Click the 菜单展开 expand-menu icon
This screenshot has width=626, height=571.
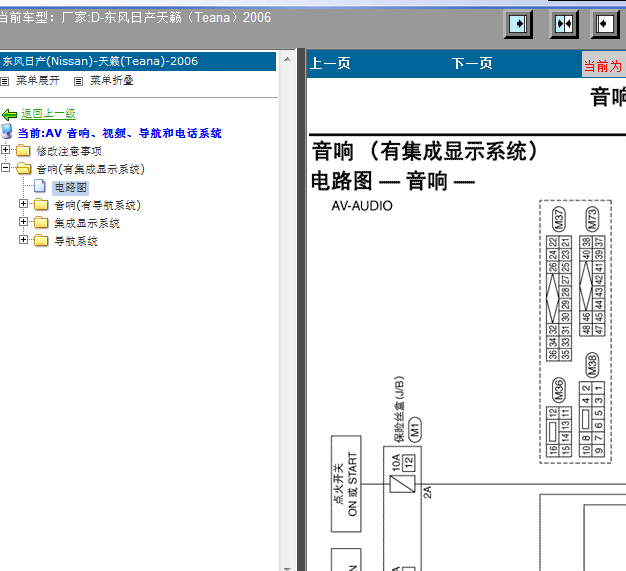point(5,80)
